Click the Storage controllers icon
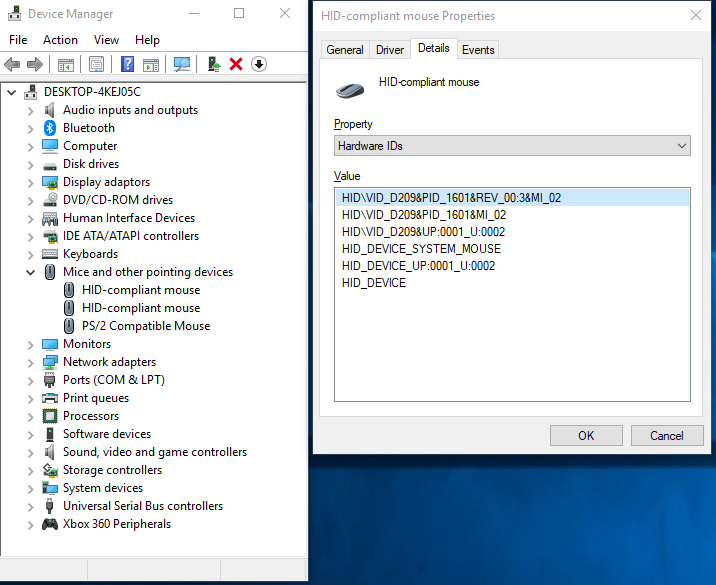The width and height of the screenshot is (716, 585). click(50, 470)
